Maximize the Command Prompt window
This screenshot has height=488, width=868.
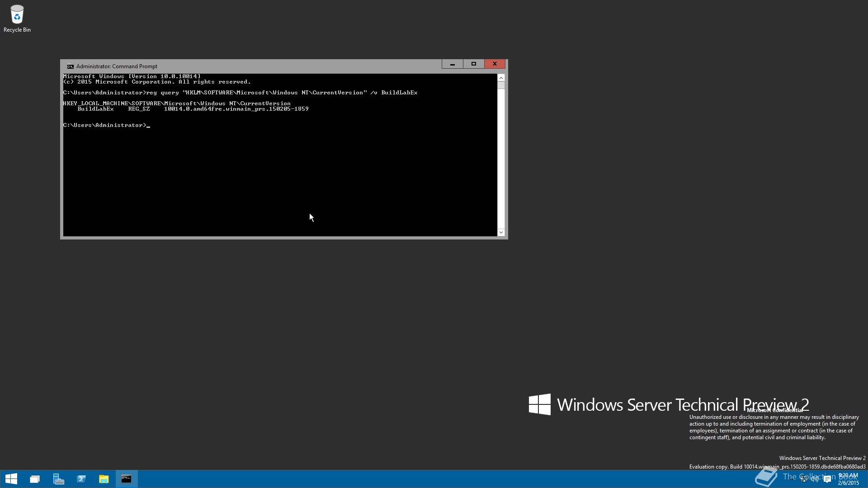click(x=474, y=64)
